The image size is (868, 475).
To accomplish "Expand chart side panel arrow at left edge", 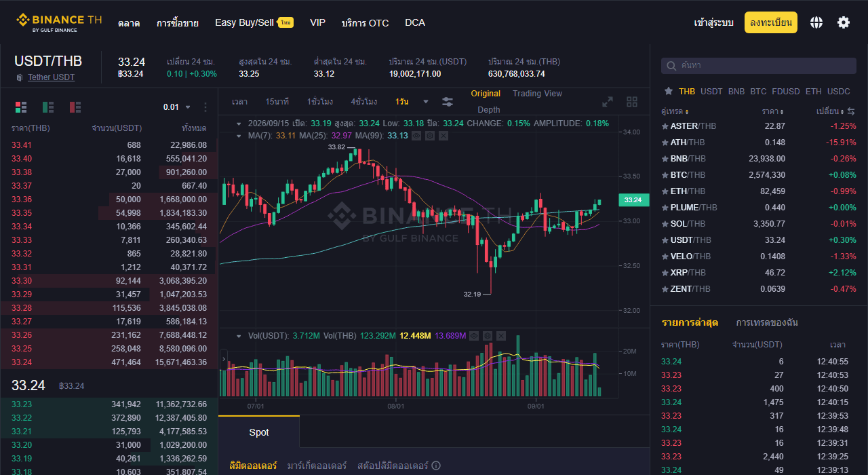I will click(x=224, y=359).
